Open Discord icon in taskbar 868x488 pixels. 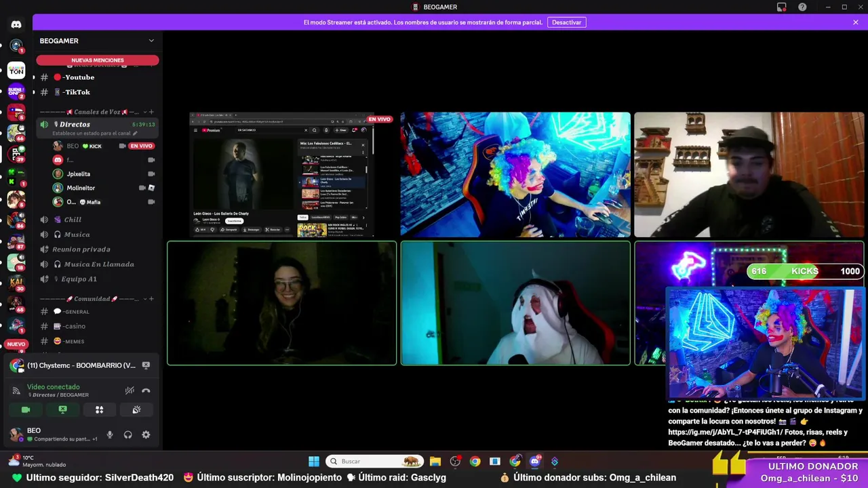tap(535, 462)
